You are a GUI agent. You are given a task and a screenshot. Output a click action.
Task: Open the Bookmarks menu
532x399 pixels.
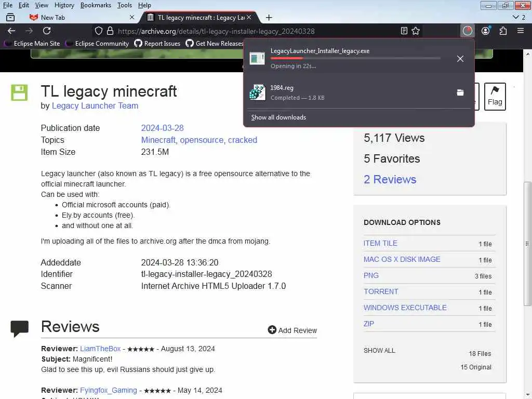pyautogui.click(x=96, y=5)
